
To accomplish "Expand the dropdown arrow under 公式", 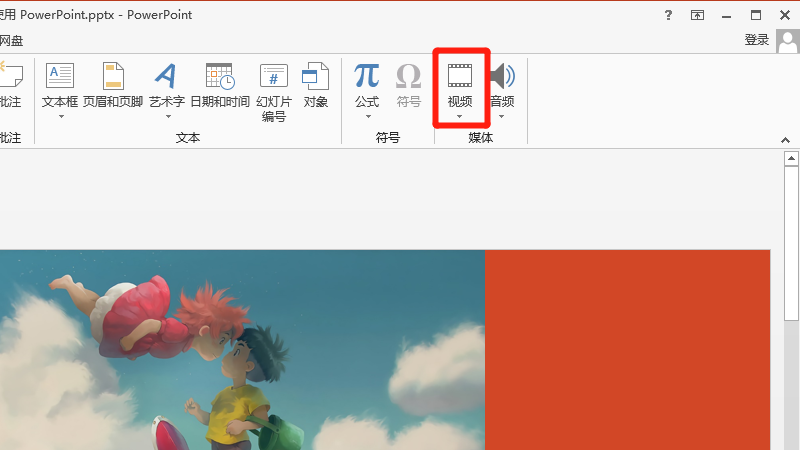I will (367, 116).
